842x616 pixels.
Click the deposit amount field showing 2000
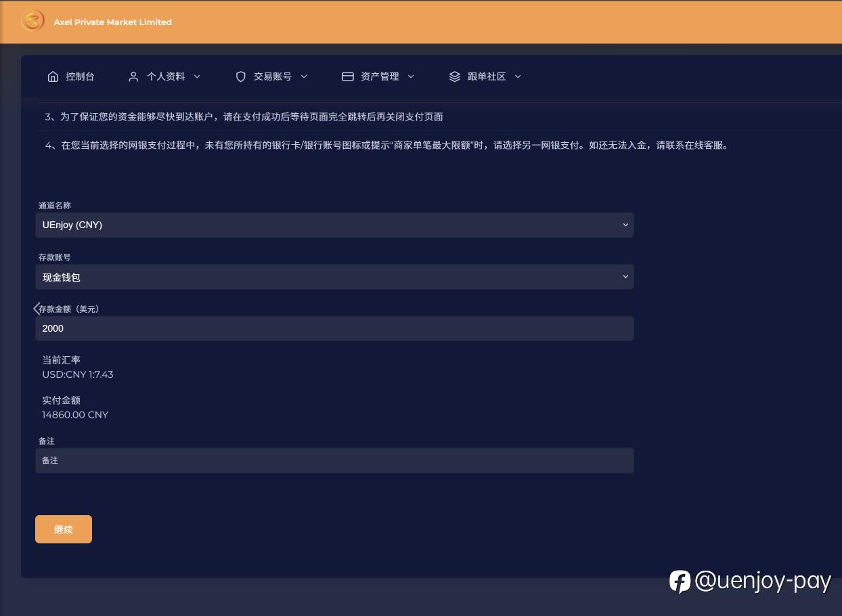tap(334, 328)
